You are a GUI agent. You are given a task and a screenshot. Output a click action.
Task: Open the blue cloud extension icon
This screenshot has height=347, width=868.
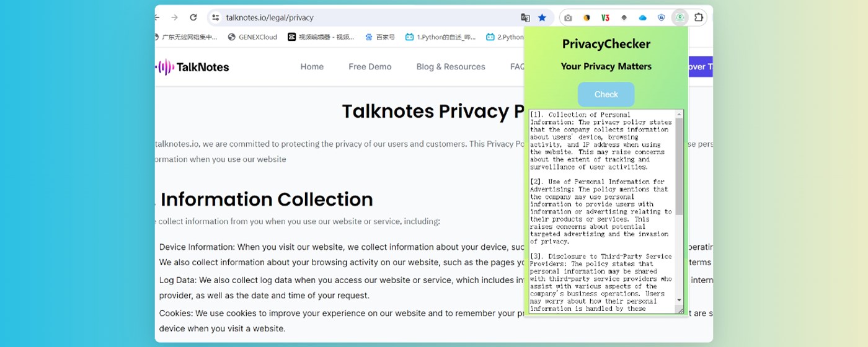click(642, 18)
